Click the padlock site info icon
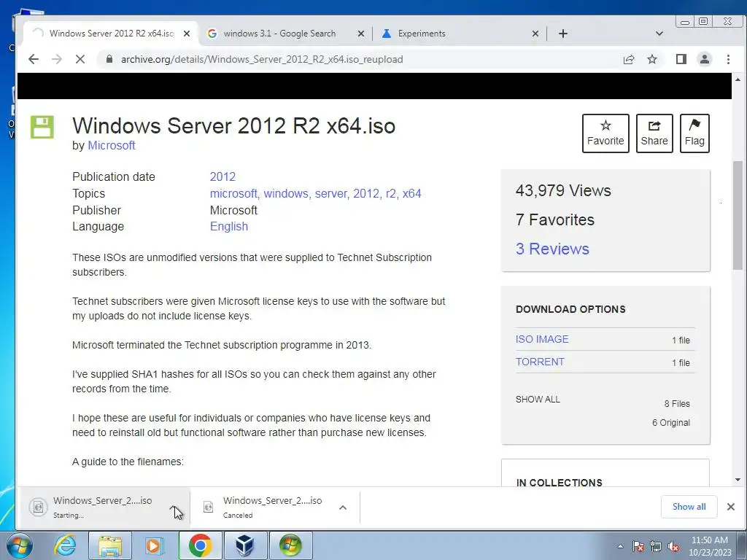Viewport: 747px width, 560px height. click(109, 59)
